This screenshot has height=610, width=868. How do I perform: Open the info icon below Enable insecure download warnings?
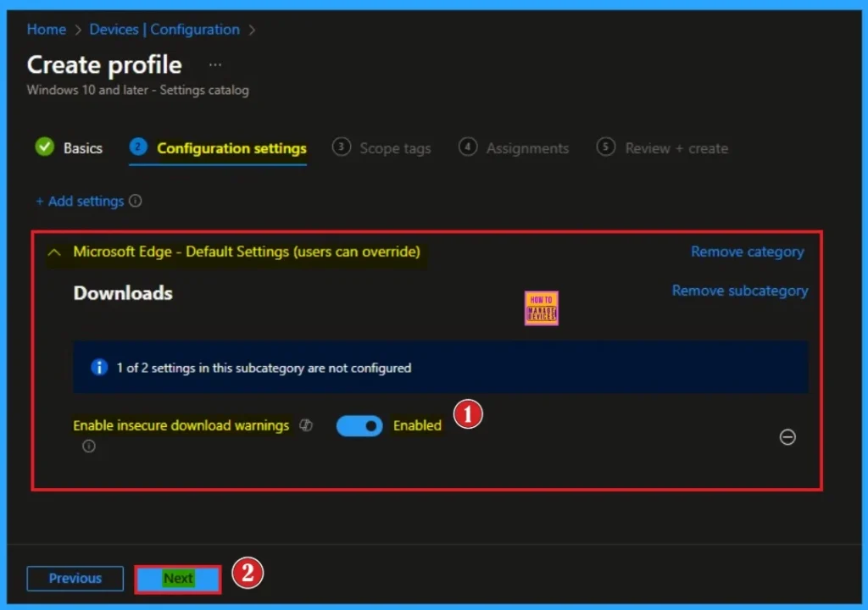pyautogui.click(x=88, y=446)
